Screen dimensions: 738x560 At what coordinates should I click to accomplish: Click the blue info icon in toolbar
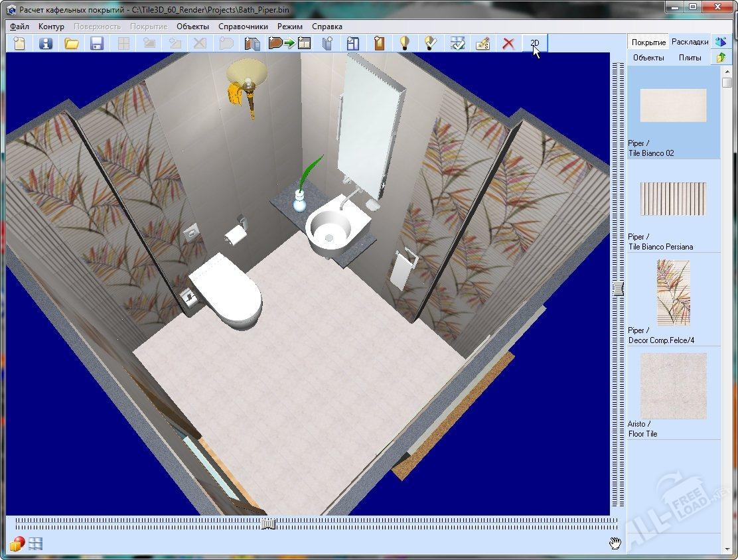[x=46, y=44]
